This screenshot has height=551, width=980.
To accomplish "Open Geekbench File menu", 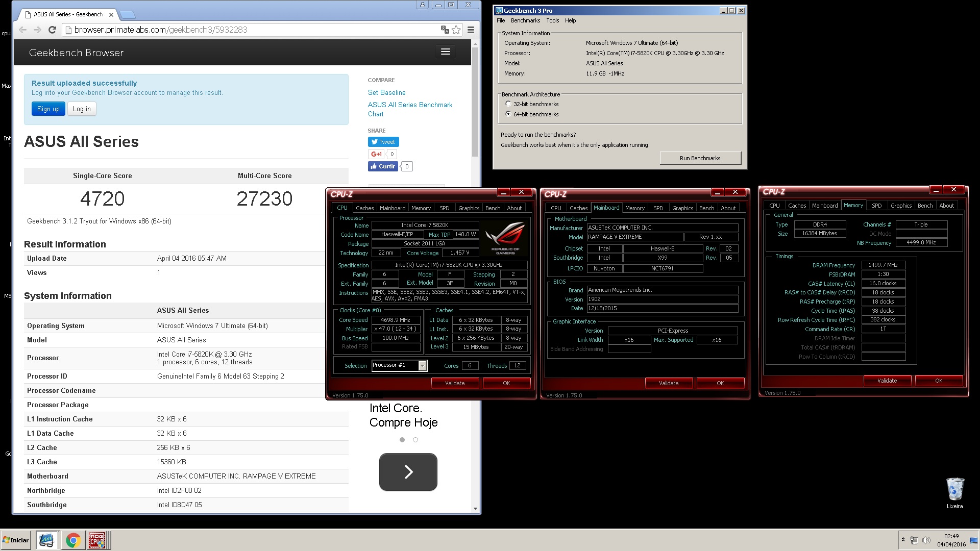I will click(501, 20).
